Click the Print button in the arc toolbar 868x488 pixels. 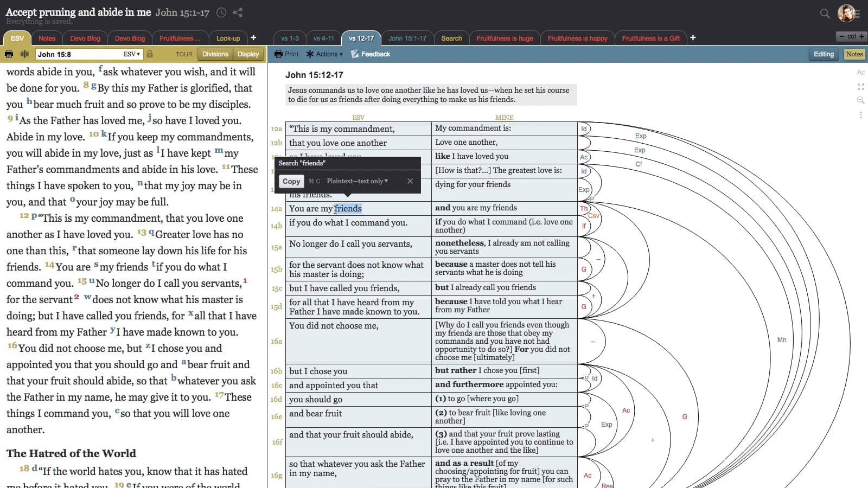286,54
